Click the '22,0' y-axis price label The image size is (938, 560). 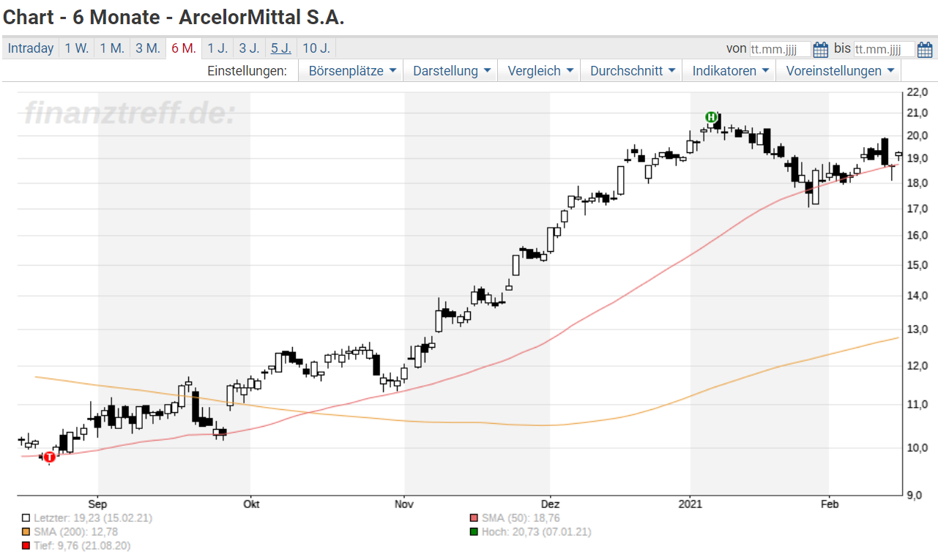click(917, 92)
